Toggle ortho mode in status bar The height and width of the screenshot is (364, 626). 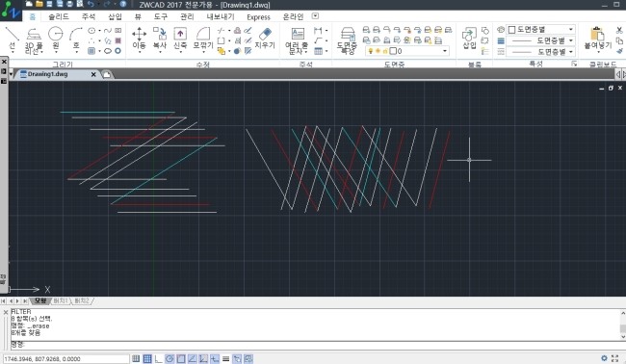pyautogui.click(x=159, y=359)
